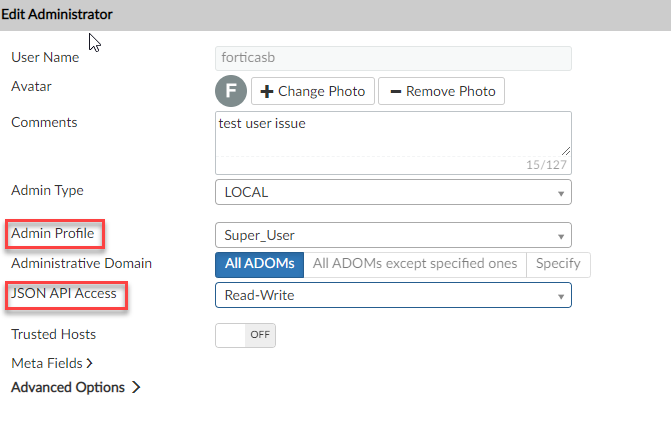The image size is (671, 427).
Task: Toggle the Trusted Hosts switch on
Action: tap(245, 335)
